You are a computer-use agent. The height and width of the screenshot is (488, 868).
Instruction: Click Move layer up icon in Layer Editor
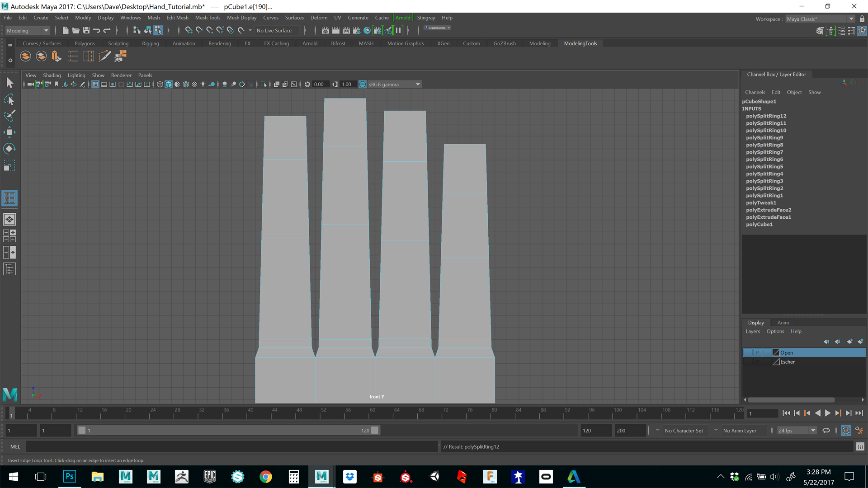[x=826, y=342]
